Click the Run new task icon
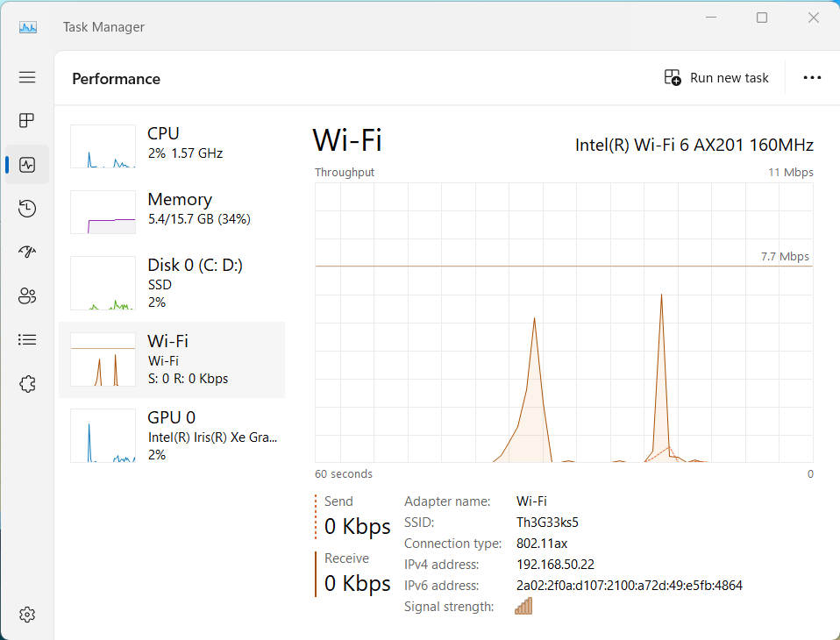 [x=673, y=78]
